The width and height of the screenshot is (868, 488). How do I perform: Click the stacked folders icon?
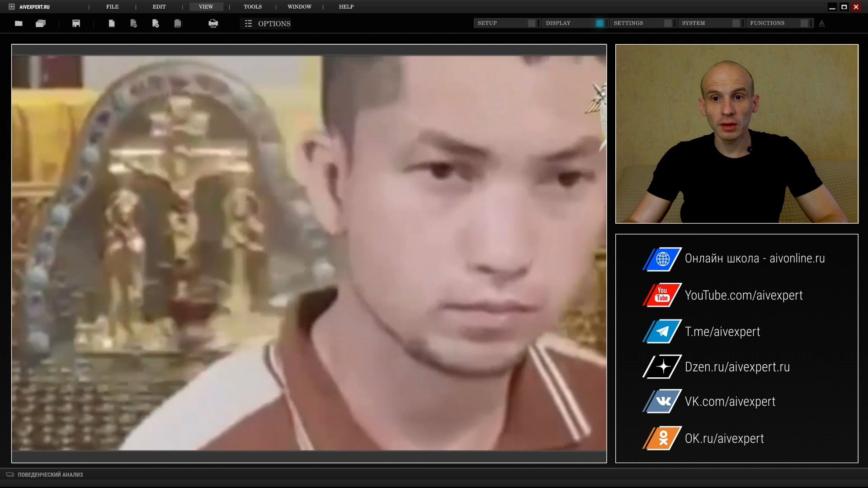pos(41,23)
